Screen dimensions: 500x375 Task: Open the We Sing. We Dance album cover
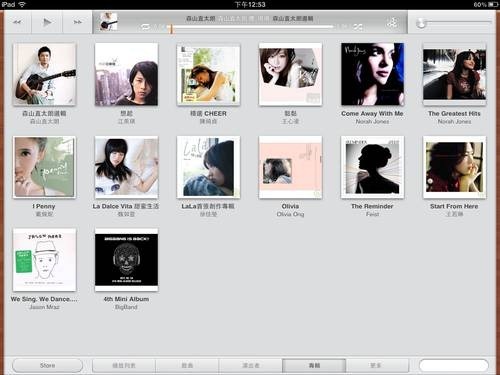click(44, 260)
